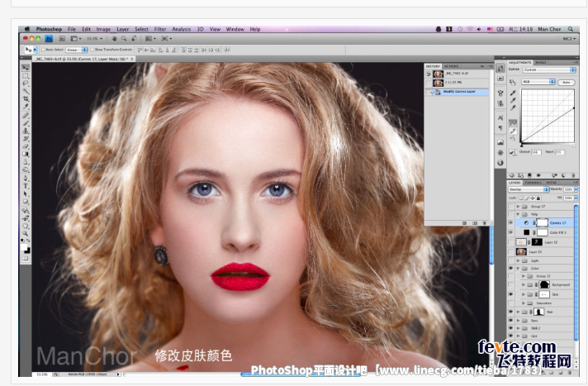
Task: Hide the Color Fill 1 layer
Action: coord(510,233)
